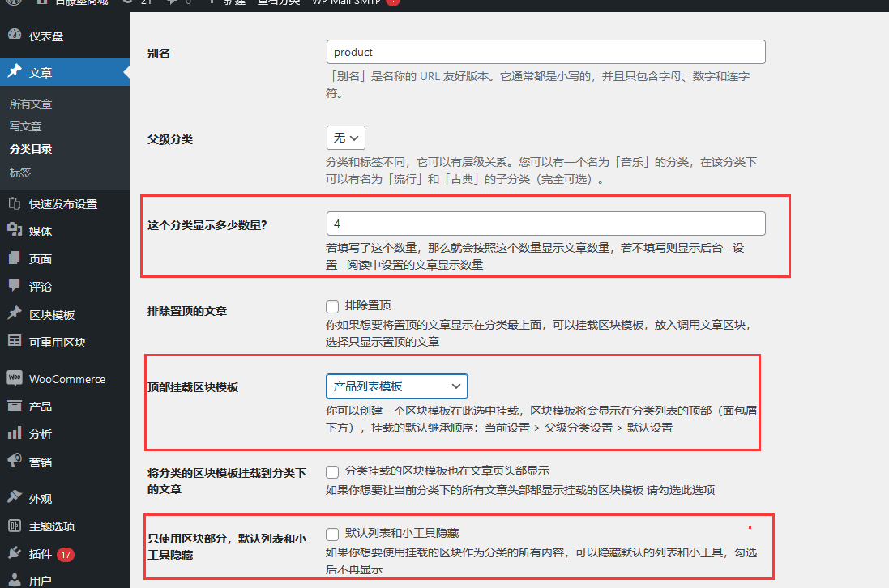Viewport: 889px width, 588px height.
Task: Open the 产品列表模板 template dropdown
Action: [x=396, y=386]
